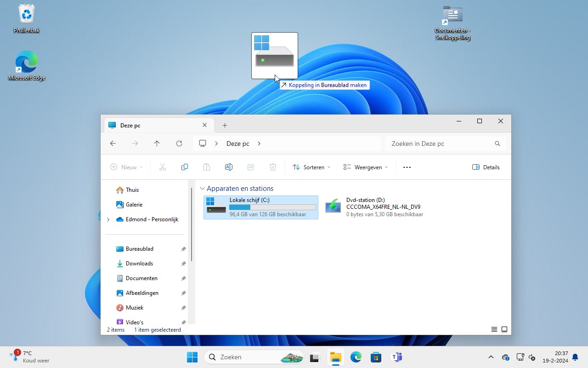Open Microsoft Store from taskbar

376,357
